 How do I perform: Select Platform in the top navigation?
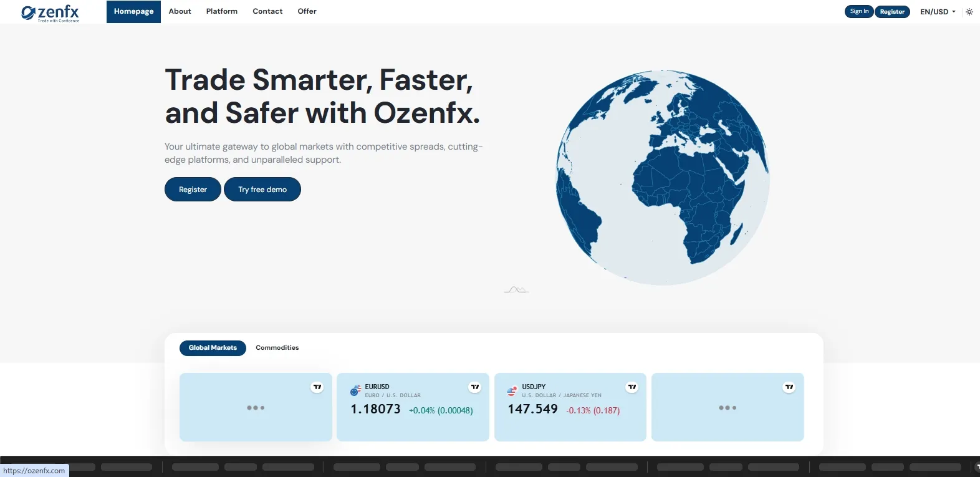[x=222, y=12]
